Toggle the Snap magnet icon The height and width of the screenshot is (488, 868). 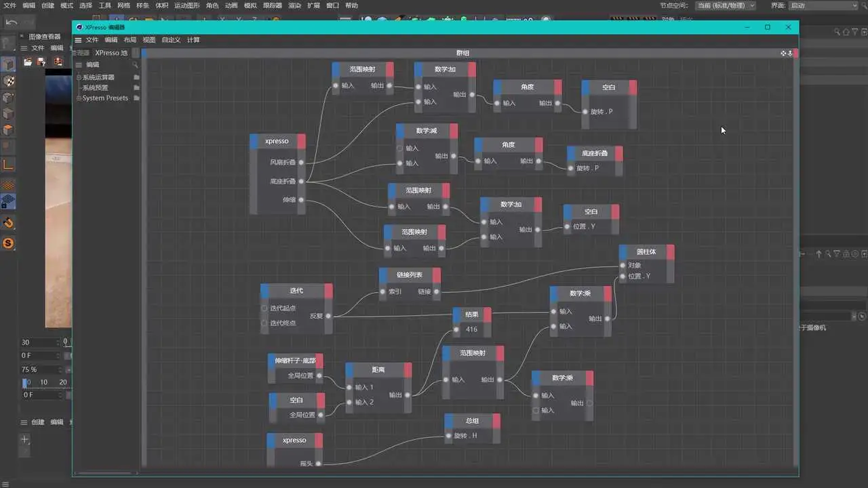point(9,223)
